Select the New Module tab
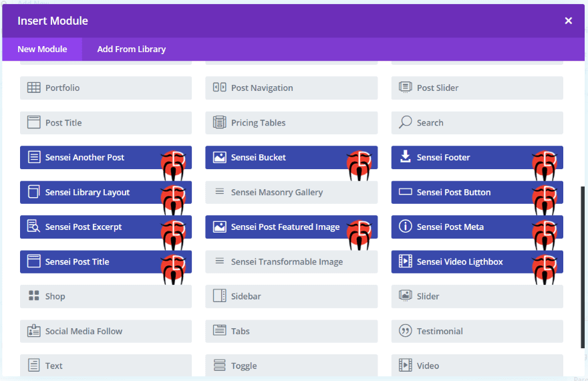The height and width of the screenshot is (381, 588). (42, 49)
